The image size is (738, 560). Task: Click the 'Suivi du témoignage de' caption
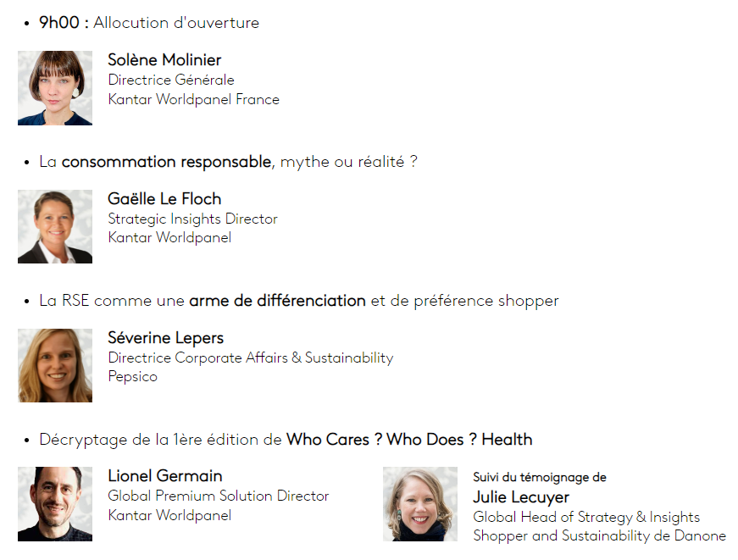click(x=540, y=478)
